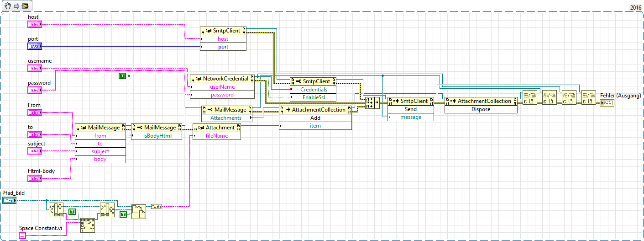Click the EnableSsl property row

coord(314,97)
